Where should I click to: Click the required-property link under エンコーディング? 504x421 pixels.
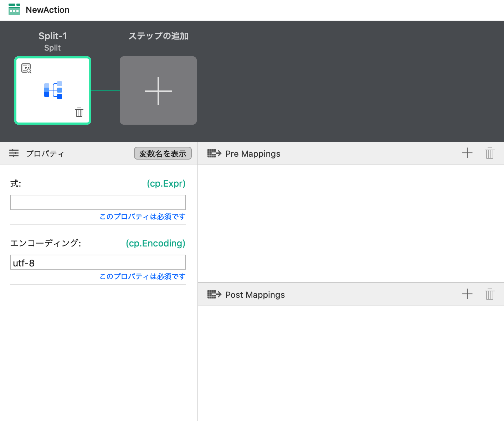click(x=142, y=276)
